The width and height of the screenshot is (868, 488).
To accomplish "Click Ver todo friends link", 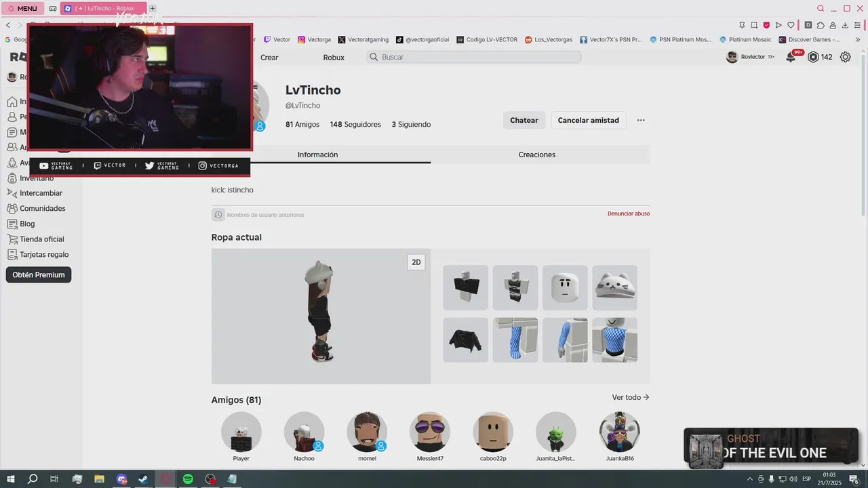I will tap(631, 397).
